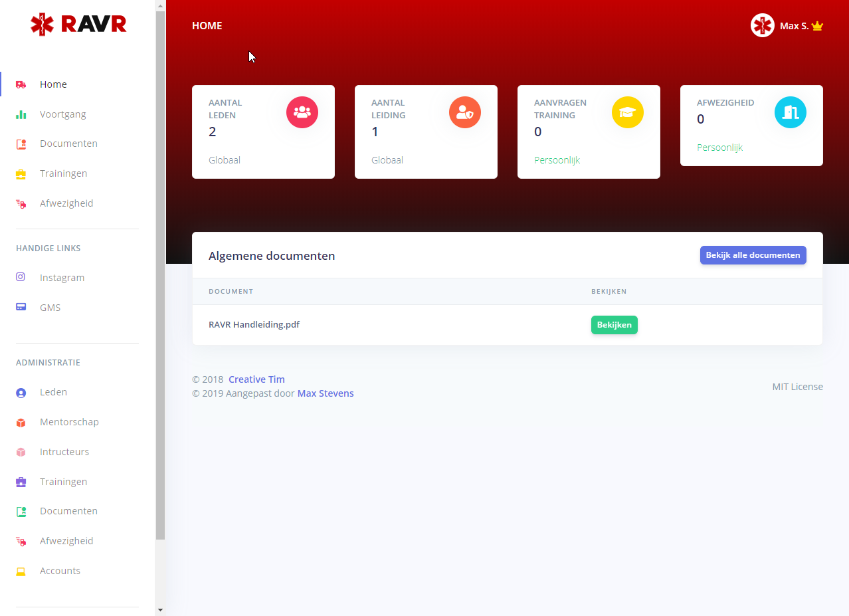Click the pink members icon on Aantal Leden card

coord(302,112)
